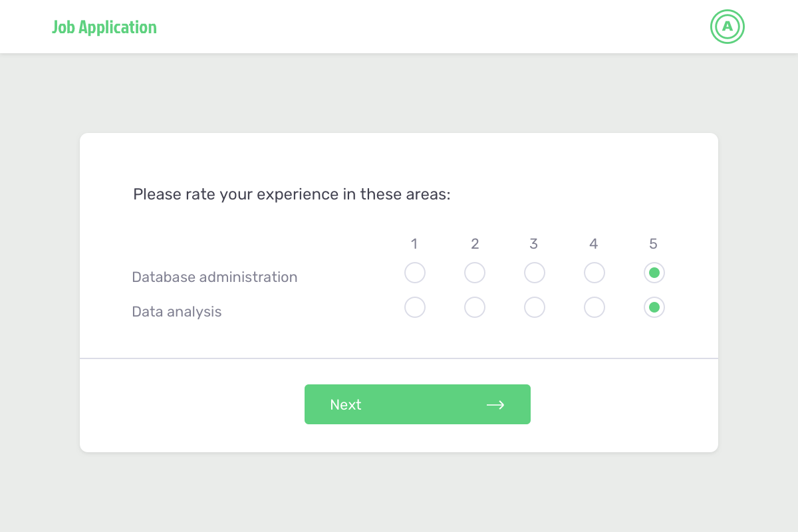This screenshot has width=798, height=532.
Task: Click the Data analysis row label
Action: (177, 311)
